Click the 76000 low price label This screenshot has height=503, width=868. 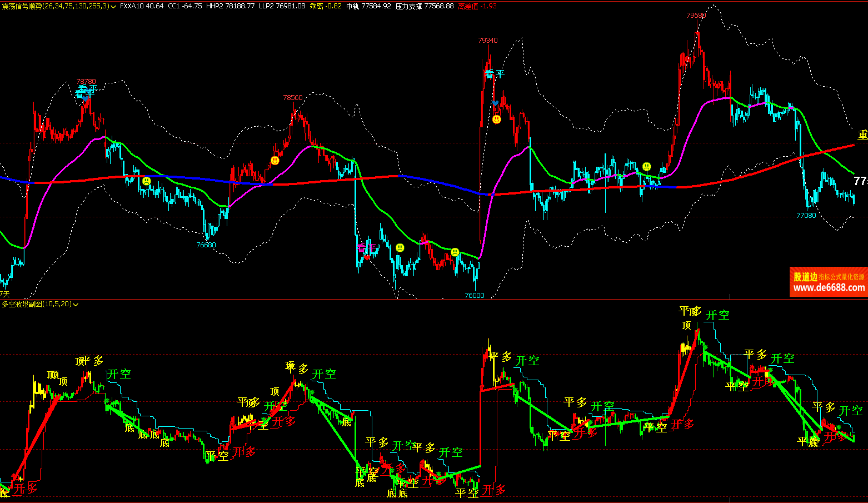point(474,295)
